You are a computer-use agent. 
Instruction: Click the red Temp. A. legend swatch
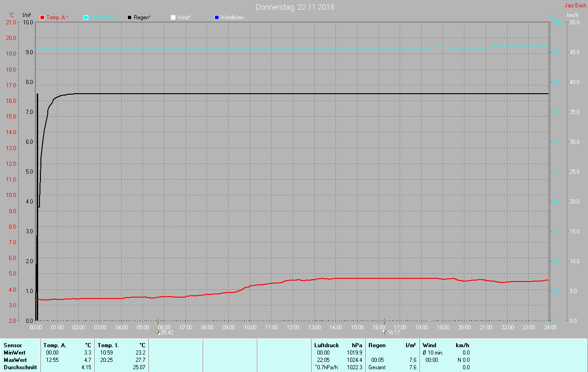tap(42, 17)
